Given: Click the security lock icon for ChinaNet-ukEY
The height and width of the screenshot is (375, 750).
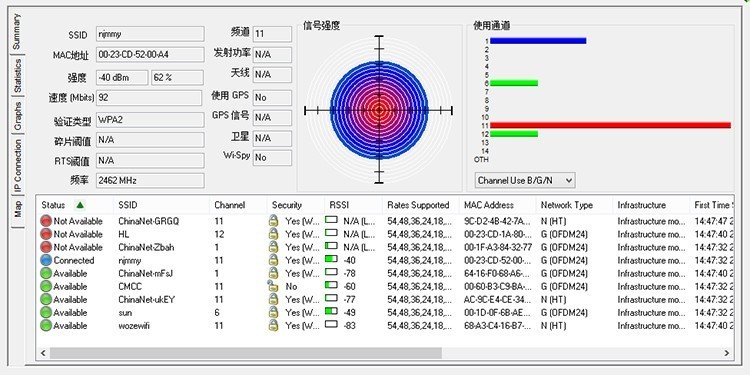Looking at the screenshot, I should click(273, 299).
